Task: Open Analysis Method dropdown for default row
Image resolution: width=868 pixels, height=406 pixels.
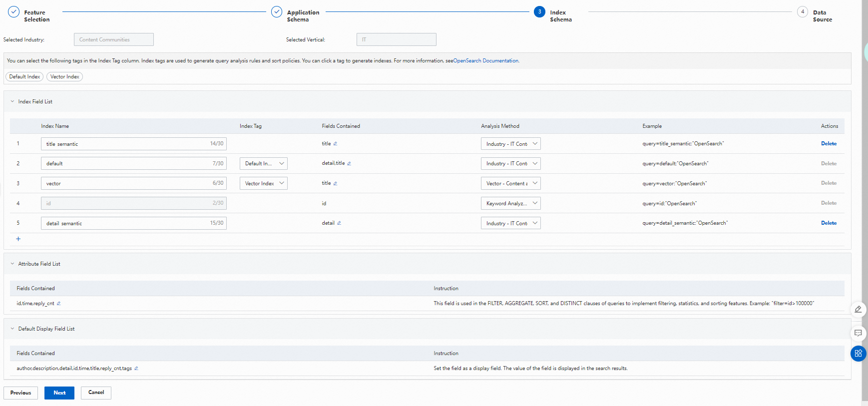Action: coord(511,163)
